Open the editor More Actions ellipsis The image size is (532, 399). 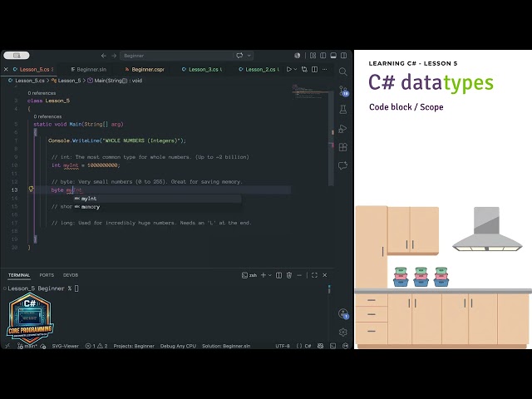[325, 69]
